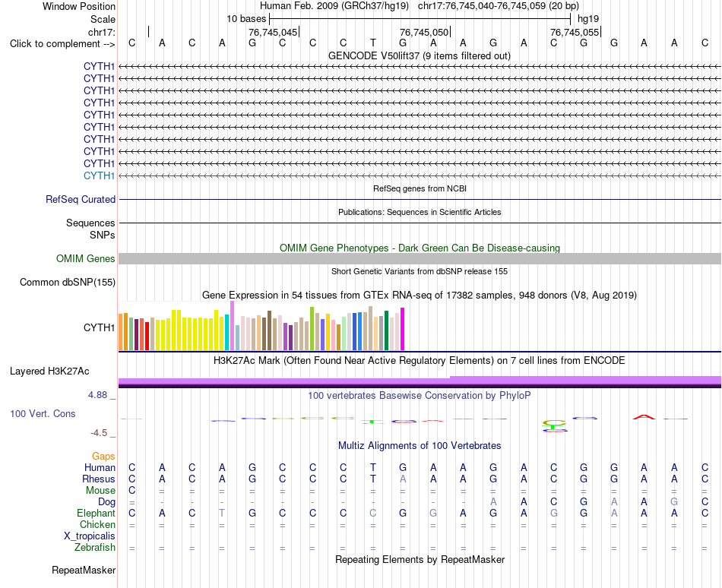Click the Layered H3K27Ac track label
722x588 pixels.
pyautogui.click(x=49, y=371)
